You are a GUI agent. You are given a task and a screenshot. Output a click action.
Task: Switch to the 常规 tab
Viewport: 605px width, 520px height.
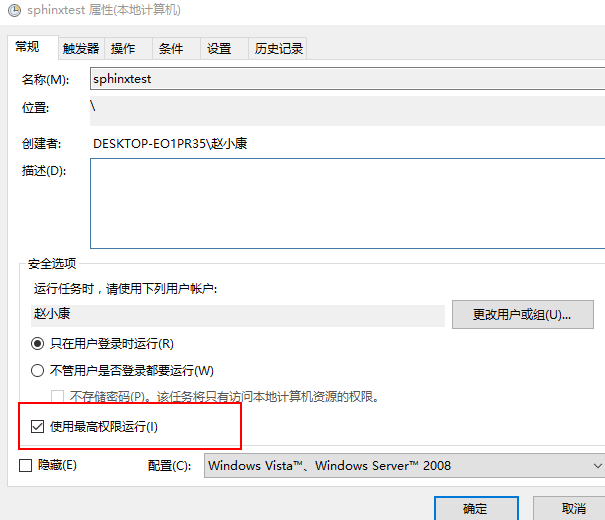(x=27, y=47)
